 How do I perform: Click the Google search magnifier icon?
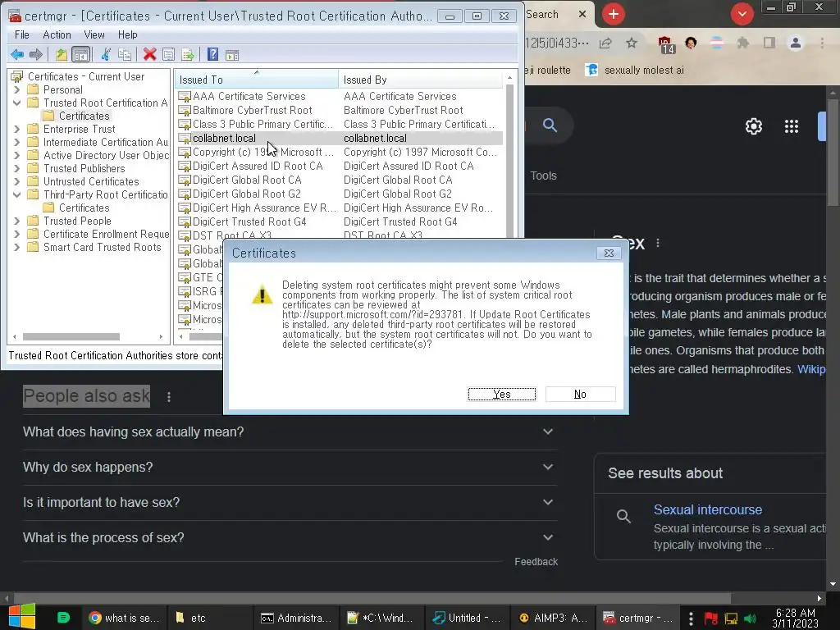click(x=550, y=126)
